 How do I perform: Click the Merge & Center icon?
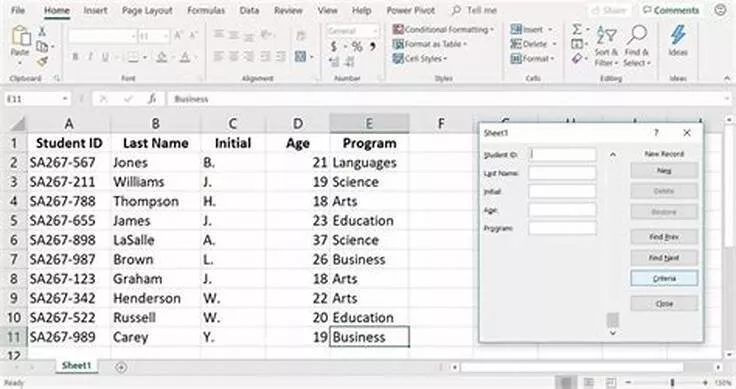[x=300, y=57]
